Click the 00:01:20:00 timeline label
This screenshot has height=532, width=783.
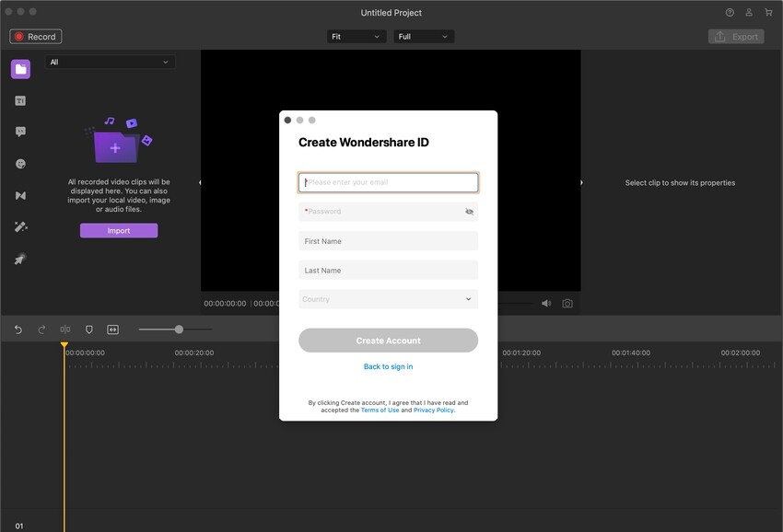521,353
